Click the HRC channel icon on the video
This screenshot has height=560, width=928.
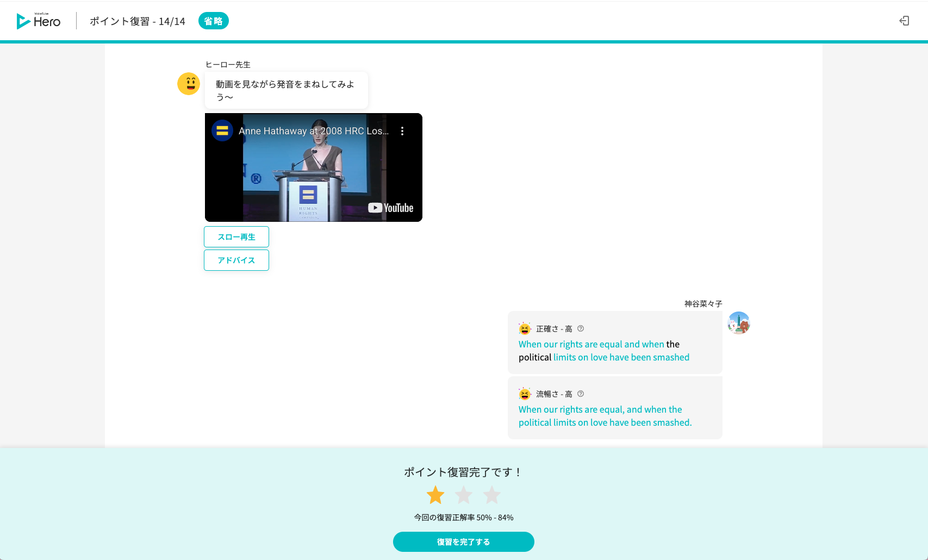coord(223,130)
